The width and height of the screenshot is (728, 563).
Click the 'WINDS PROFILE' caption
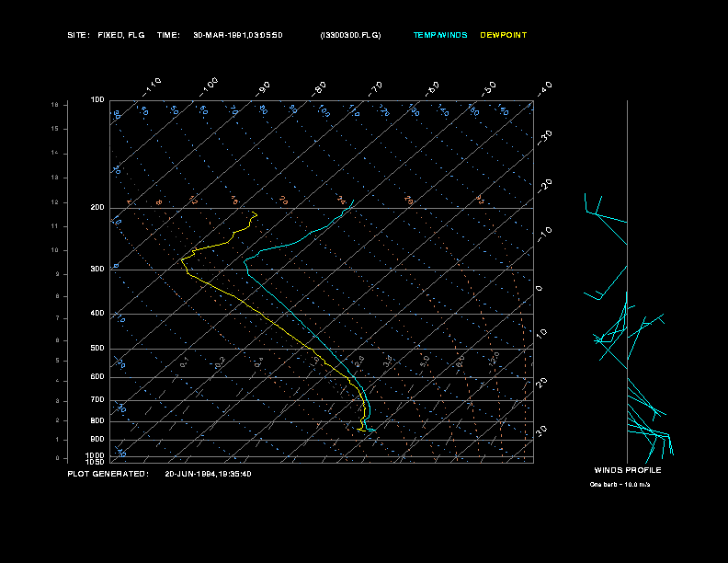(x=628, y=470)
